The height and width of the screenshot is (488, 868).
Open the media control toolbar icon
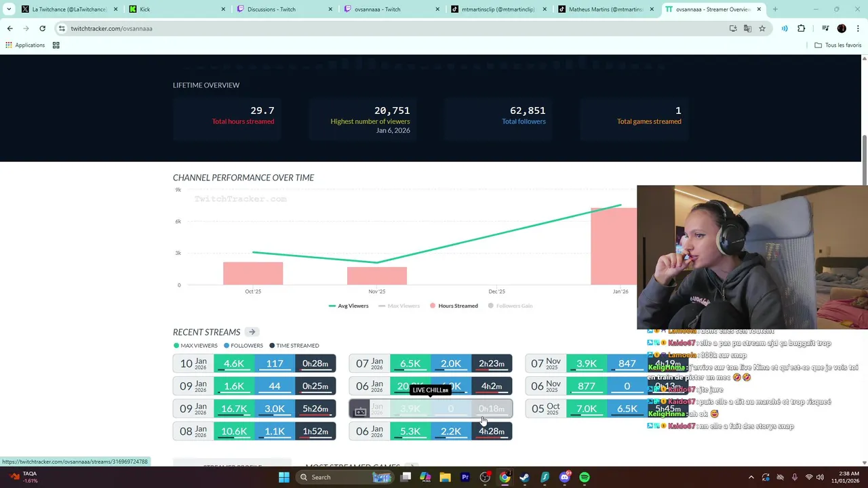pos(825,28)
